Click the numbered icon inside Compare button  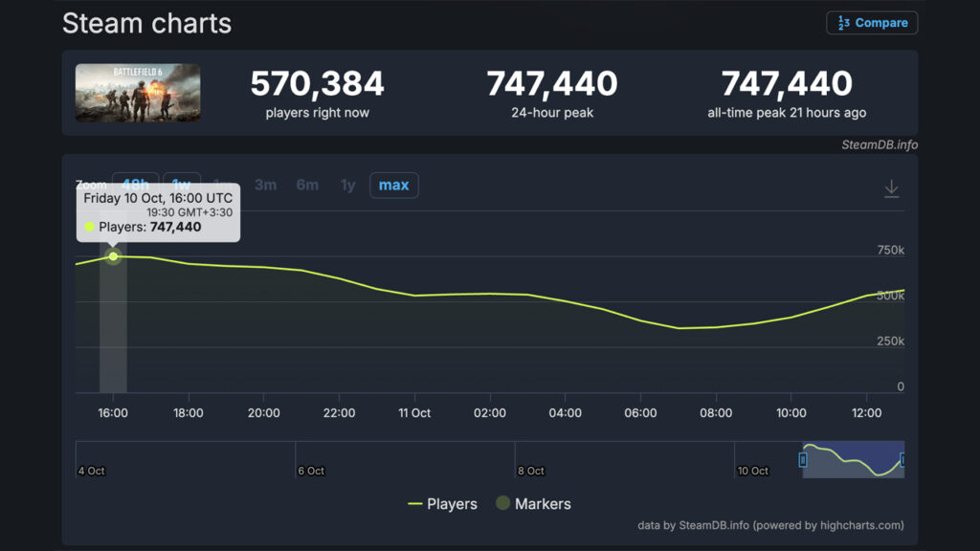click(843, 23)
